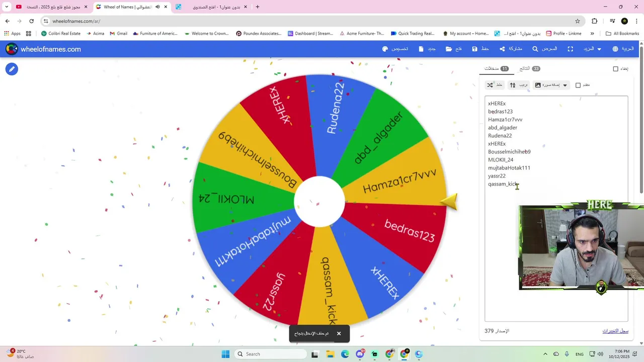Open a saved wheel via فتح
Image resolution: width=644 pixels, height=362 pixels.
(x=453, y=49)
